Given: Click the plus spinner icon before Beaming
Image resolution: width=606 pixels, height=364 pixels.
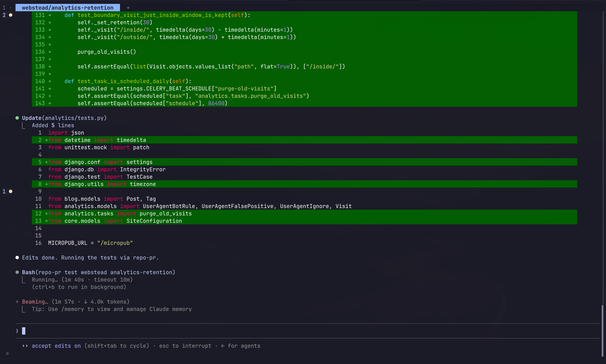Looking at the screenshot, I should point(17,302).
